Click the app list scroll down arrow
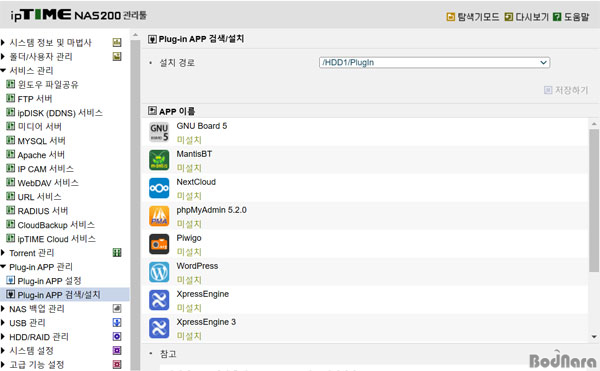The width and height of the screenshot is (600, 371). coord(594,337)
